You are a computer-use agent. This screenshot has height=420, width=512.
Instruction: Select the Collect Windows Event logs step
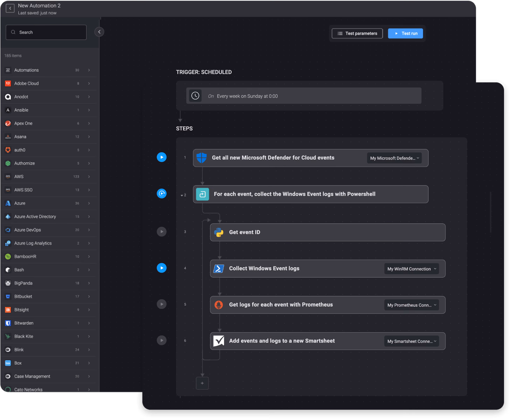(x=328, y=269)
